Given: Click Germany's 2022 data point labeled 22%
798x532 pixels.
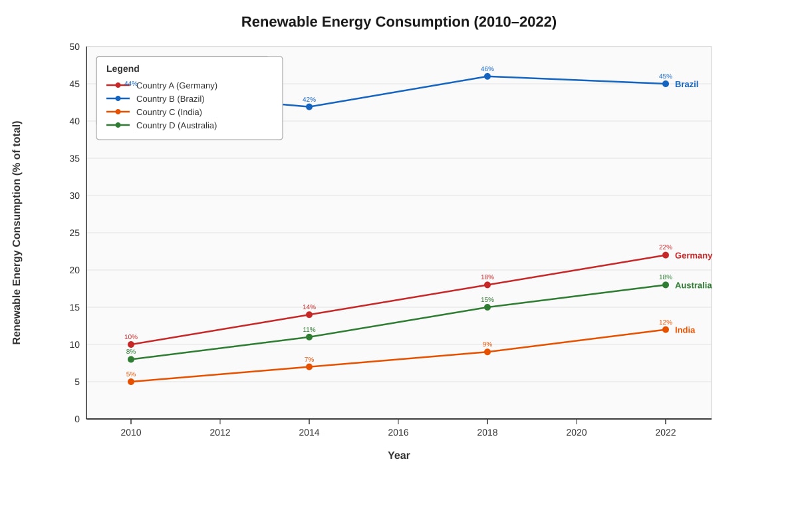Looking at the screenshot, I should pyautogui.click(x=666, y=255).
